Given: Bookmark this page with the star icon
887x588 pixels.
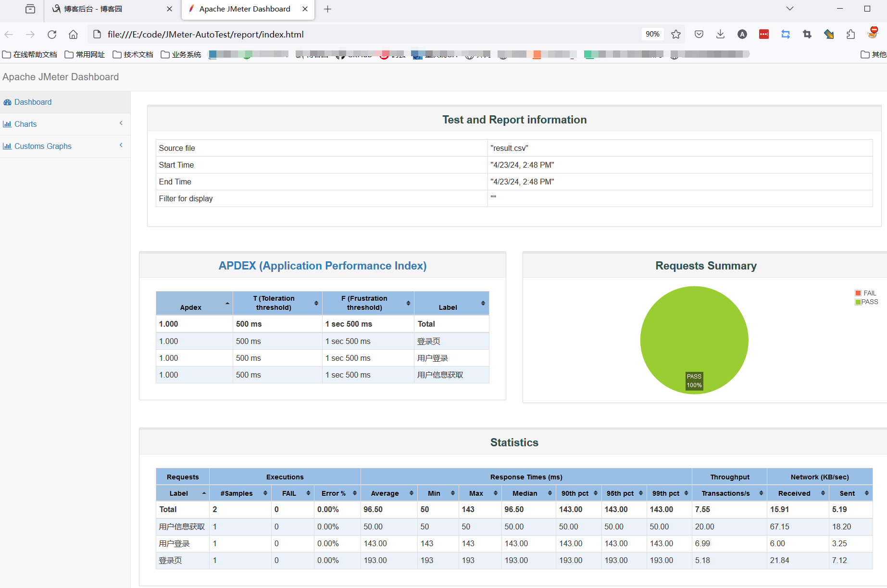Looking at the screenshot, I should click(x=676, y=34).
